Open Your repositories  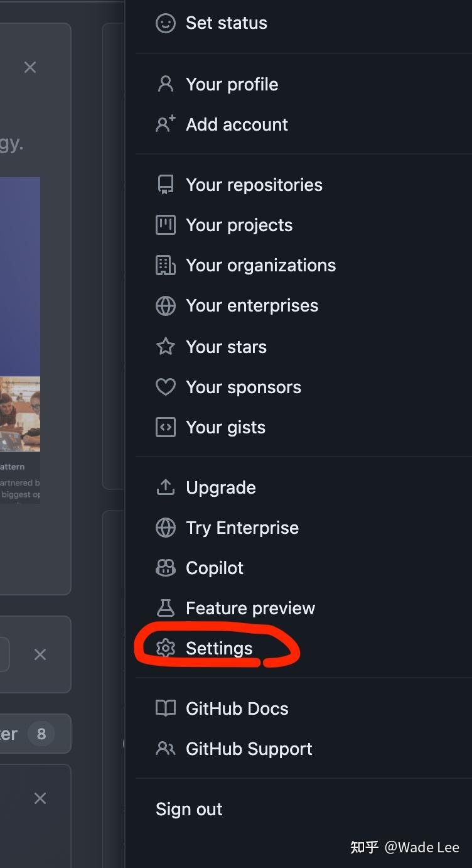[x=254, y=185]
